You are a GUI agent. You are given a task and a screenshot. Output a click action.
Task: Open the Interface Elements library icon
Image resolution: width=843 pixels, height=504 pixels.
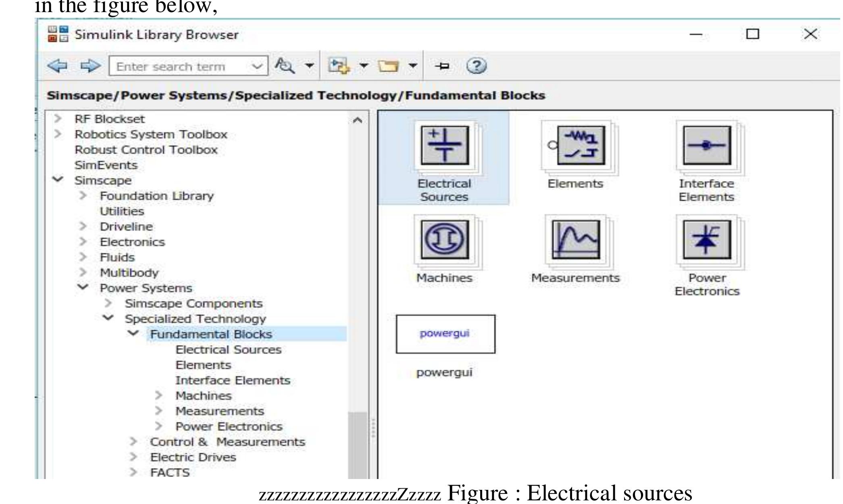click(x=707, y=145)
